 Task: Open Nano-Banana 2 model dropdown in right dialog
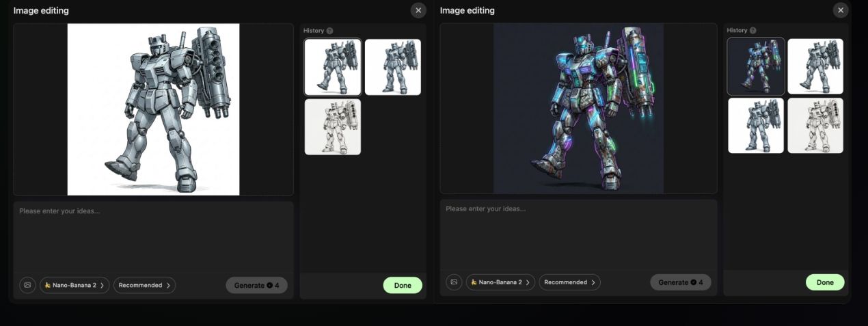click(501, 282)
